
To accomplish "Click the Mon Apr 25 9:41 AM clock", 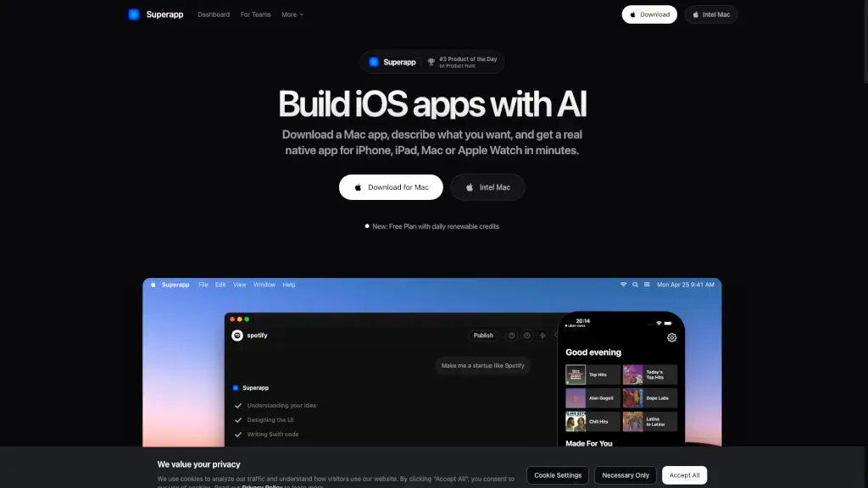I will [685, 285].
